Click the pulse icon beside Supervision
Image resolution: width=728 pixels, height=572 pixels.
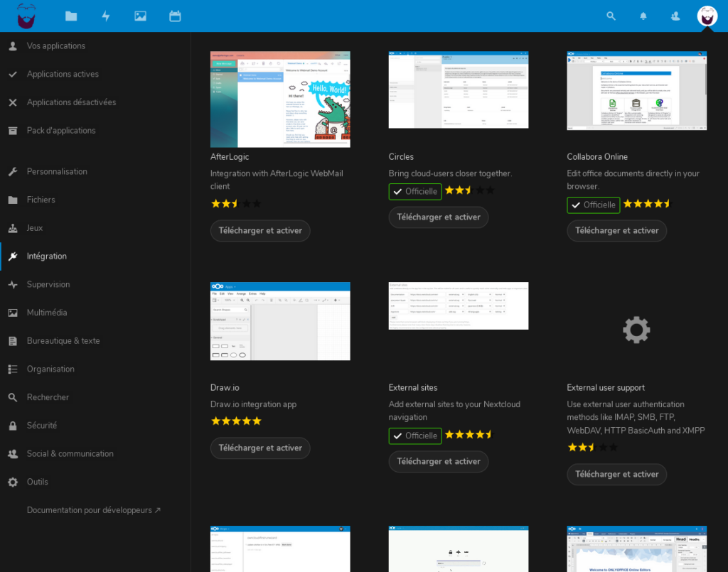coord(13,284)
